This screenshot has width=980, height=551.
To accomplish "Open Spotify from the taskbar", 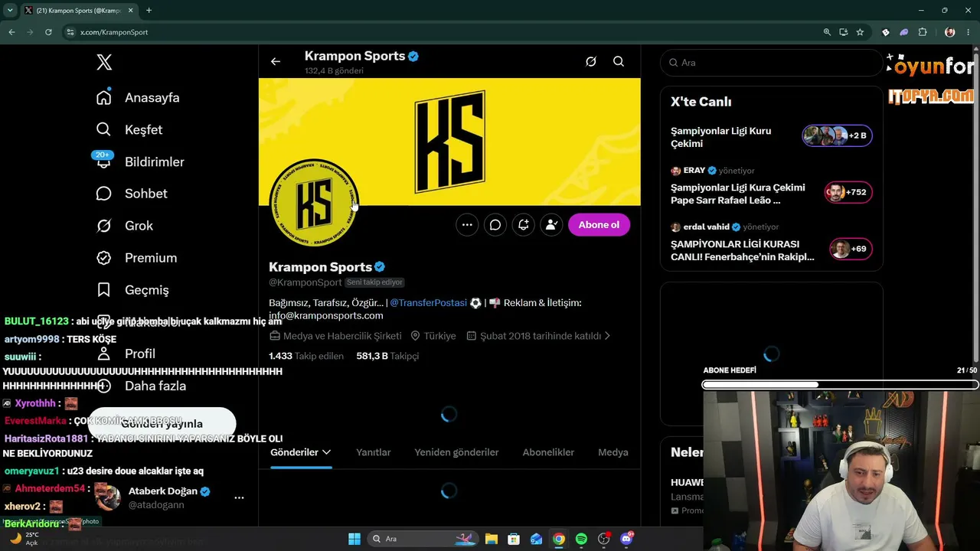I will 581,539.
